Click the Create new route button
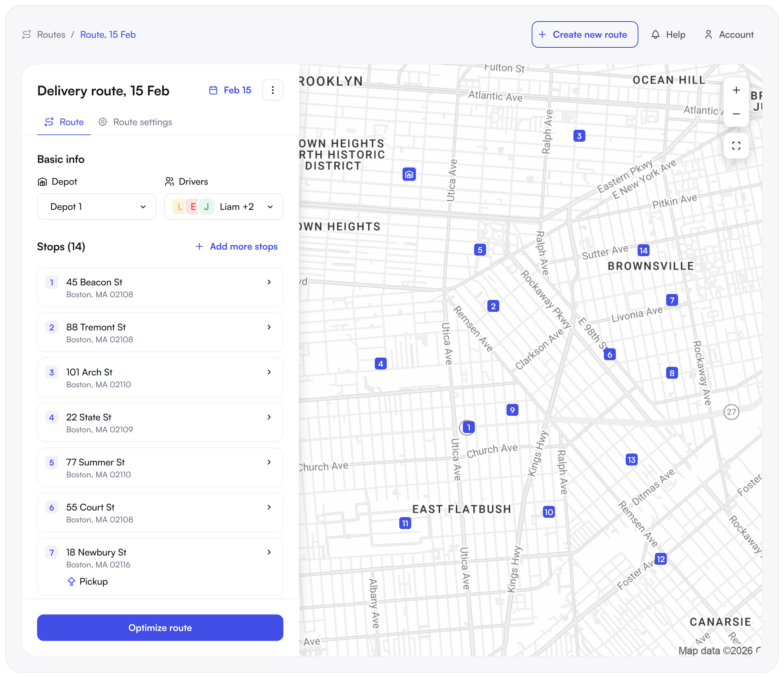784x678 pixels. coord(585,34)
